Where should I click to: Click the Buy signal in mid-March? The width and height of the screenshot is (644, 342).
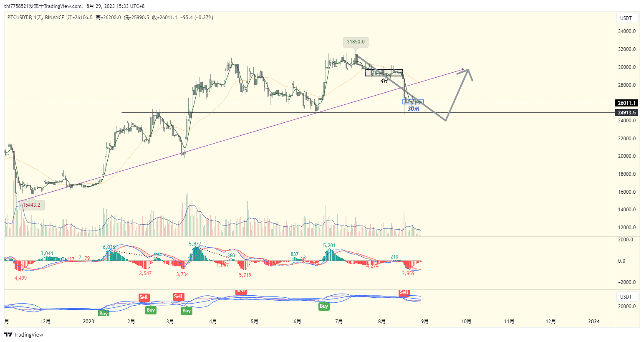pyautogui.click(x=187, y=311)
